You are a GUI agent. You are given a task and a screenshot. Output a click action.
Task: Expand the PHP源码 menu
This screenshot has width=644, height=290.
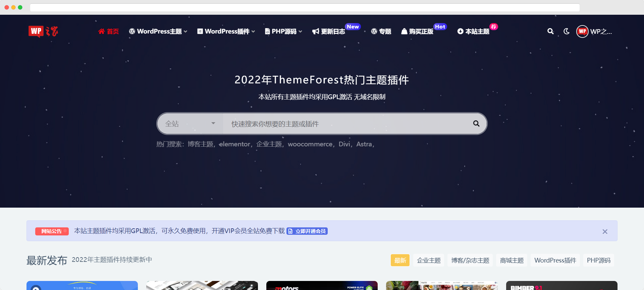click(x=284, y=31)
